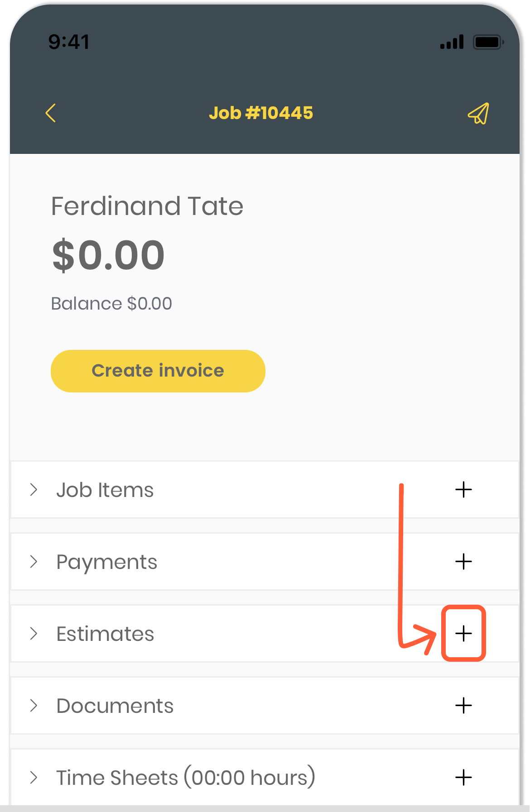Tap the Create invoice button
The height and width of the screenshot is (812, 530).
[158, 371]
